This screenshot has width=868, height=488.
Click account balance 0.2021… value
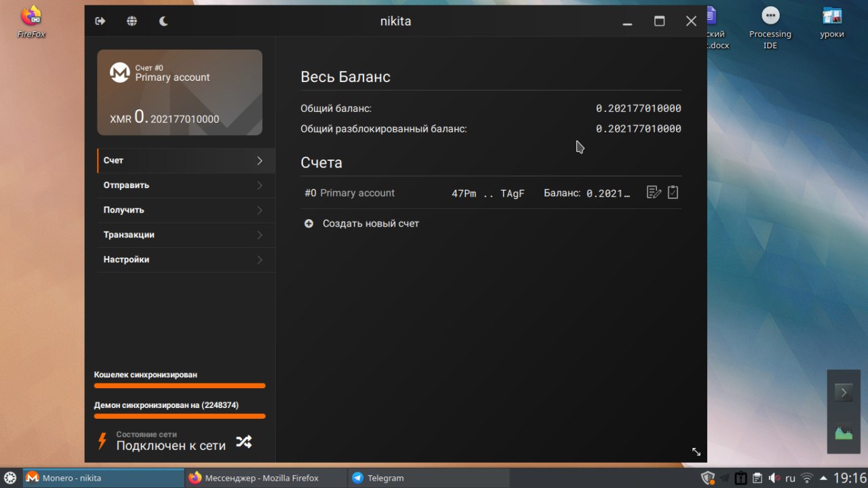[x=608, y=193]
